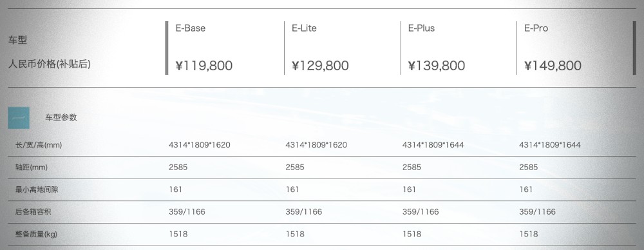Click E-Pro curb weight value 1518
Screen dimensions: 644x250
[x=529, y=235]
